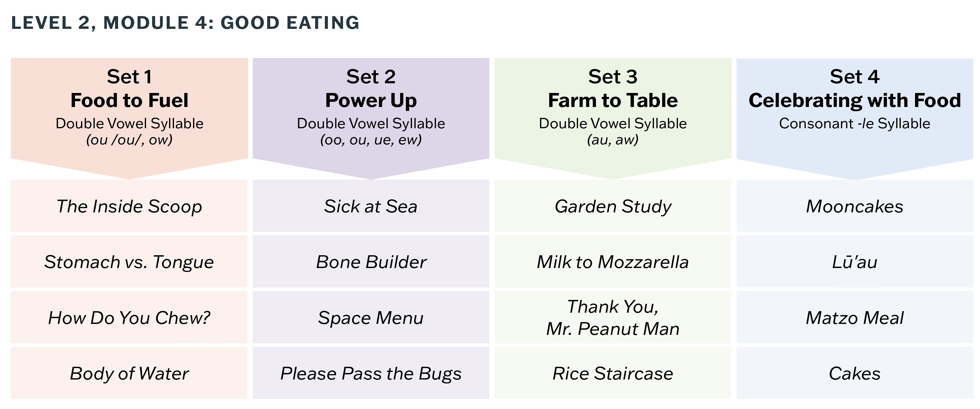
Task: Open the Set 3 Farm to Table header
Action: pos(613,100)
